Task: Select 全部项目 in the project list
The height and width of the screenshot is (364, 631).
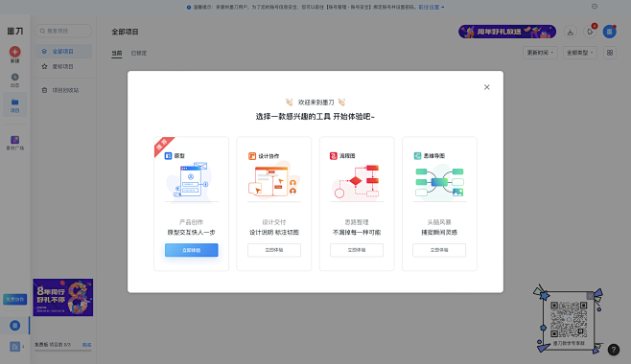Action: (63, 52)
